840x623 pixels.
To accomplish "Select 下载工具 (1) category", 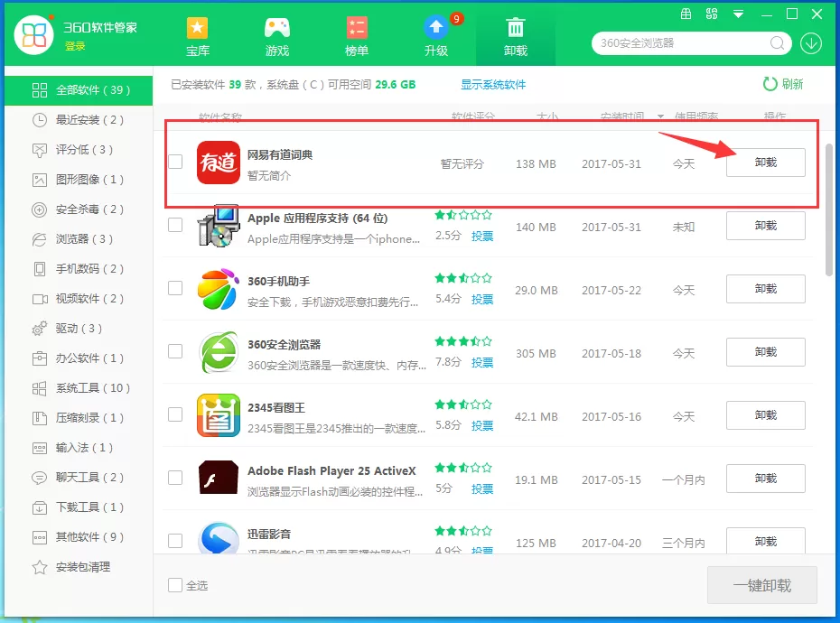I will [79, 507].
